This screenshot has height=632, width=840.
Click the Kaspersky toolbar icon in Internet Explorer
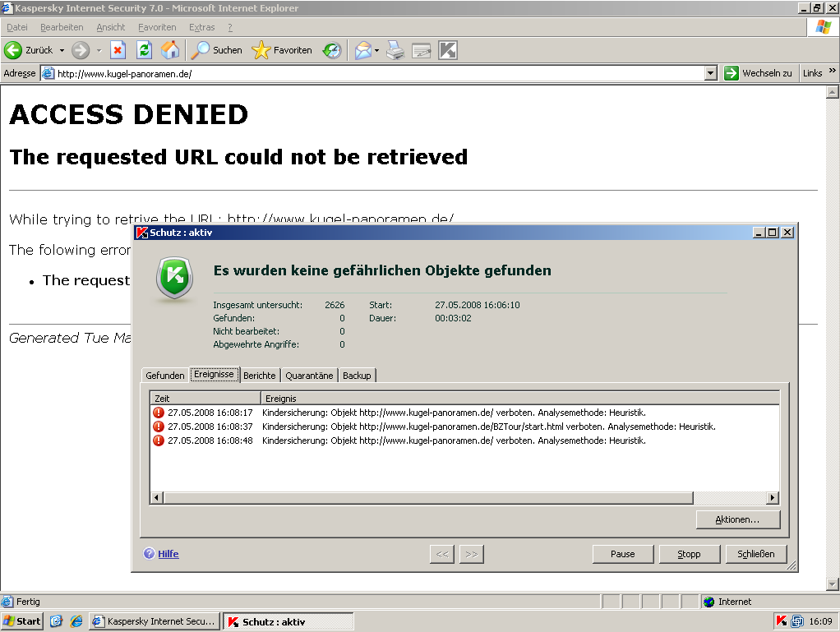[447, 50]
